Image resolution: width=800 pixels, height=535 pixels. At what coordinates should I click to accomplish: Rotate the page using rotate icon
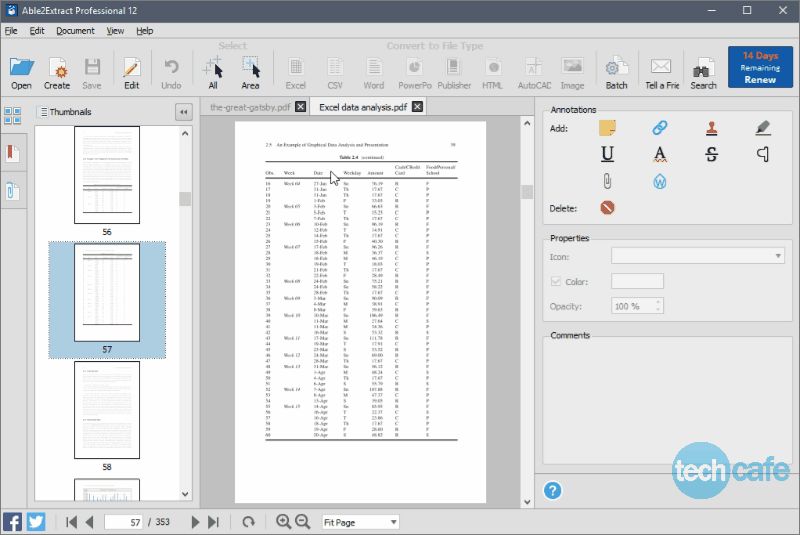click(x=248, y=522)
